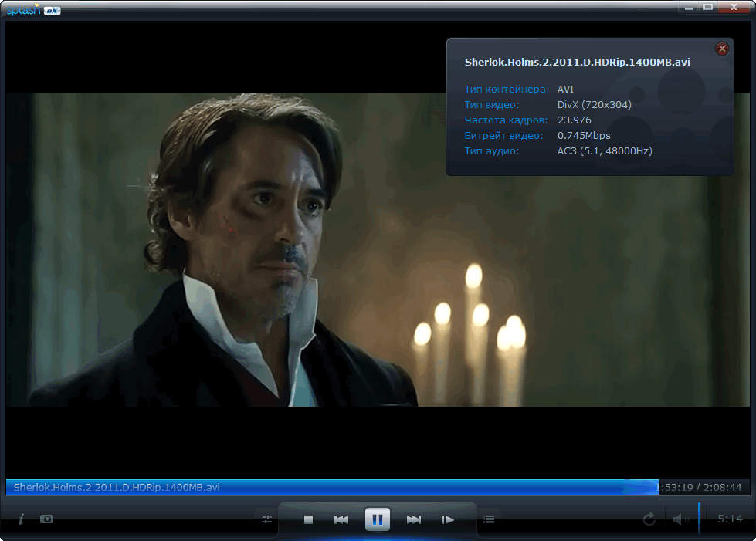Maximize the Splash player window

pos(708,7)
